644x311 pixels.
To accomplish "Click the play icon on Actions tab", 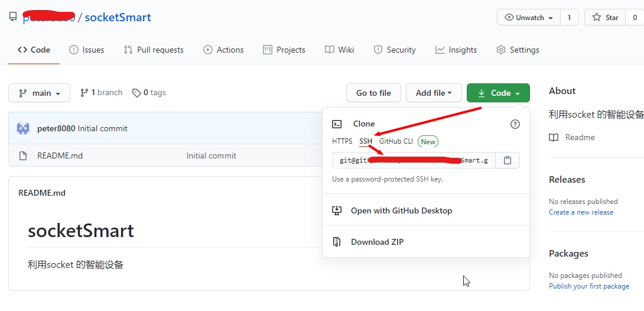I will point(208,50).
